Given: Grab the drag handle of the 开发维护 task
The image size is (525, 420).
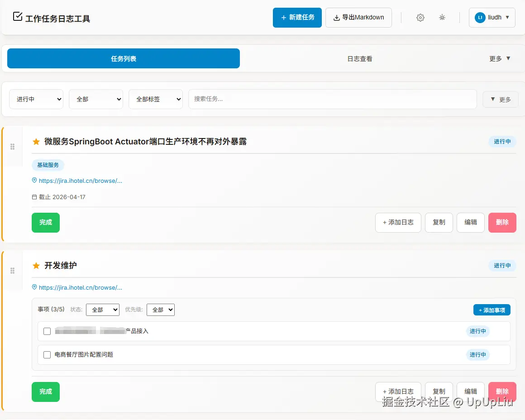Looking at the screenshot, I should click(x=12, y=271).
